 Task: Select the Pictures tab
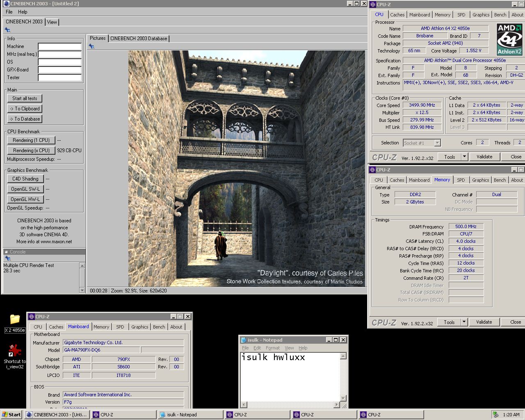click(x=98, y=38)
